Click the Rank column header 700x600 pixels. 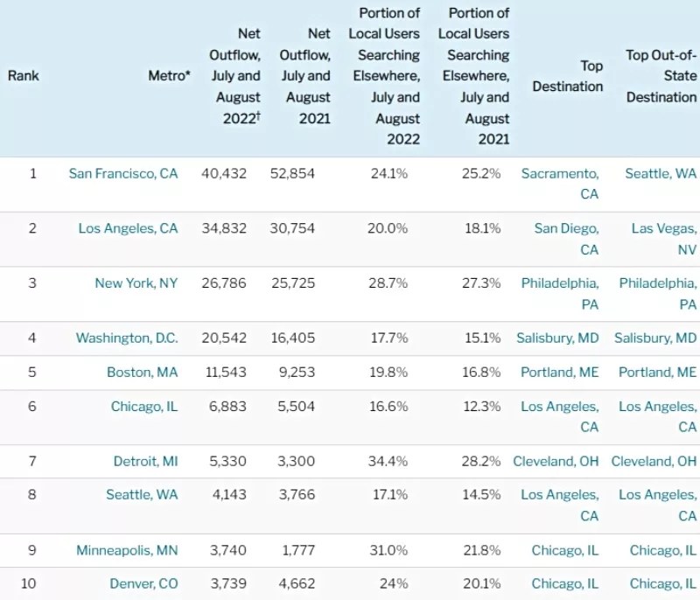click(24, 76)
